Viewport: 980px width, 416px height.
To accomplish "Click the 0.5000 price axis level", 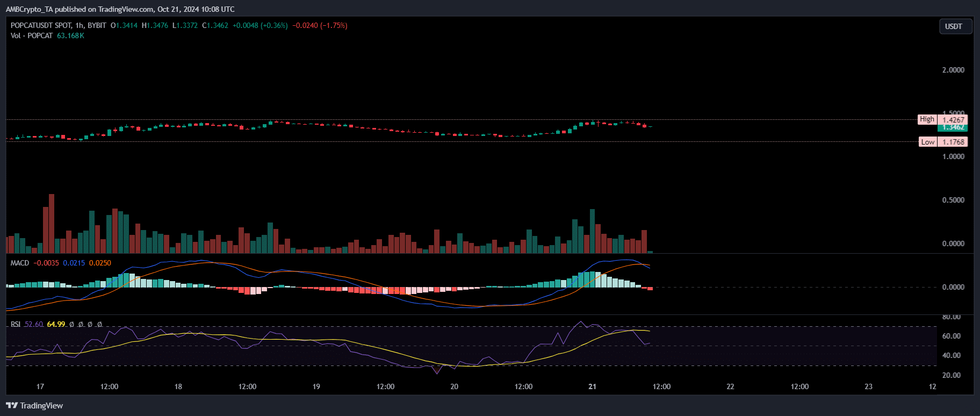I will pyautogui.click(x=953, y=200).
